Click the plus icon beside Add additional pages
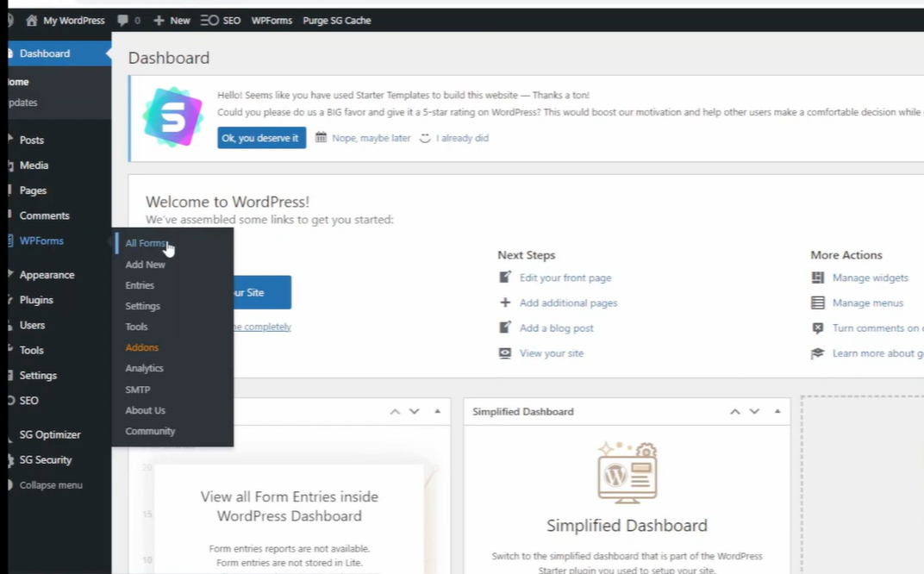924x574 pixels. [505, 303]
